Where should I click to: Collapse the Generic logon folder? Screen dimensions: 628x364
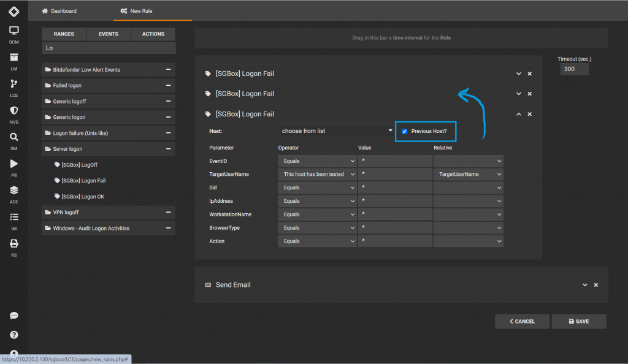coord(168,117)
